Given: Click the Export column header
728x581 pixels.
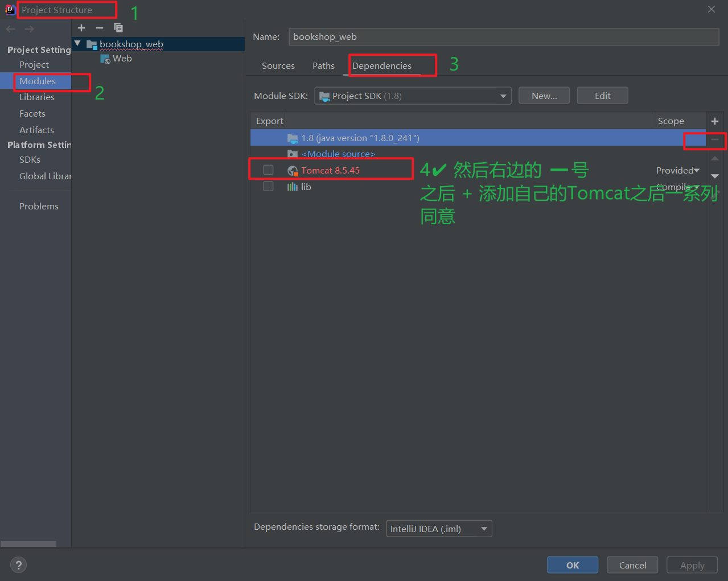Looking at the screenshot, I should coord(269,121).
